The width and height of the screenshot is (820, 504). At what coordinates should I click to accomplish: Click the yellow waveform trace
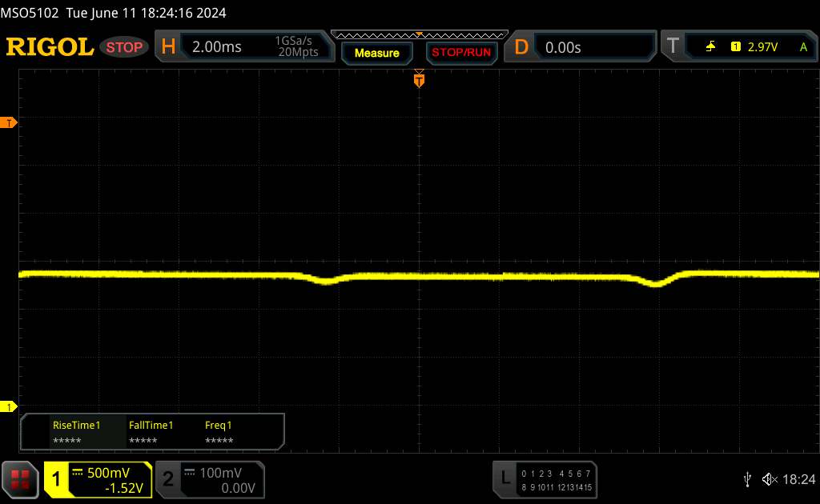(x=419, y=276)
